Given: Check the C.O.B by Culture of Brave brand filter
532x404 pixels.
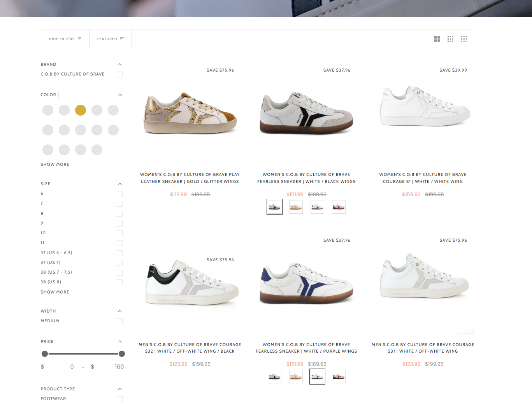Looking at the screenshot, I should pos(120,75).
